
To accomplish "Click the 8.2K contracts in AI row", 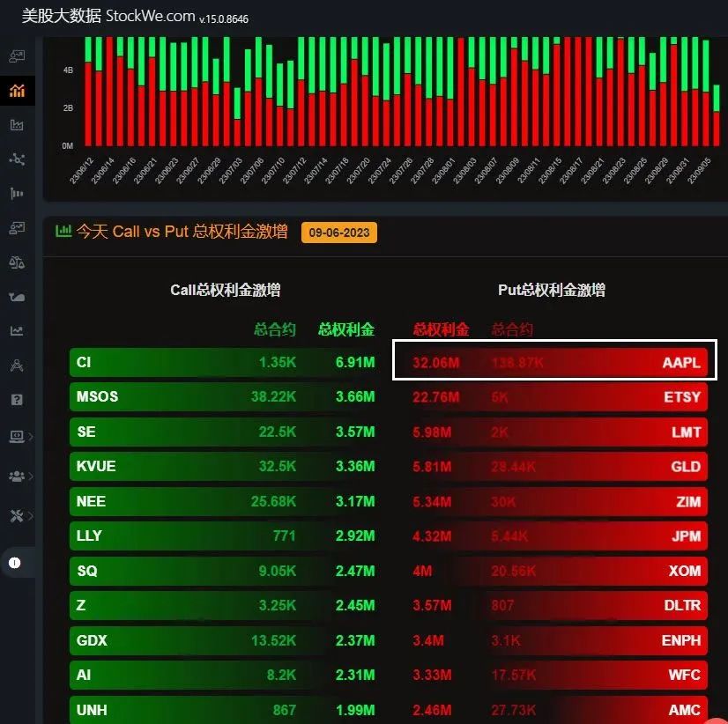I will (281, 676).
